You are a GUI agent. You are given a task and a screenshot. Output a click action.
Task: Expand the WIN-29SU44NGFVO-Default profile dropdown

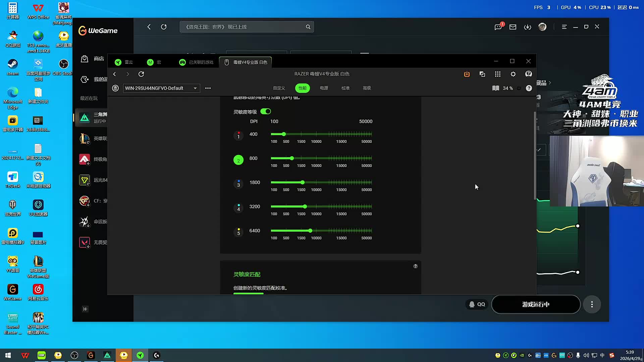tap(195, 88)
